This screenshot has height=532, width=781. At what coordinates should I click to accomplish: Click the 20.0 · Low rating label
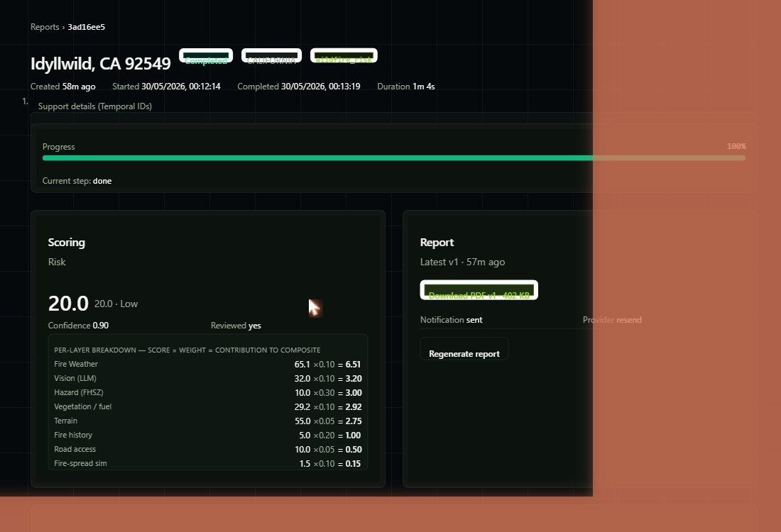[x=116, y=304]
